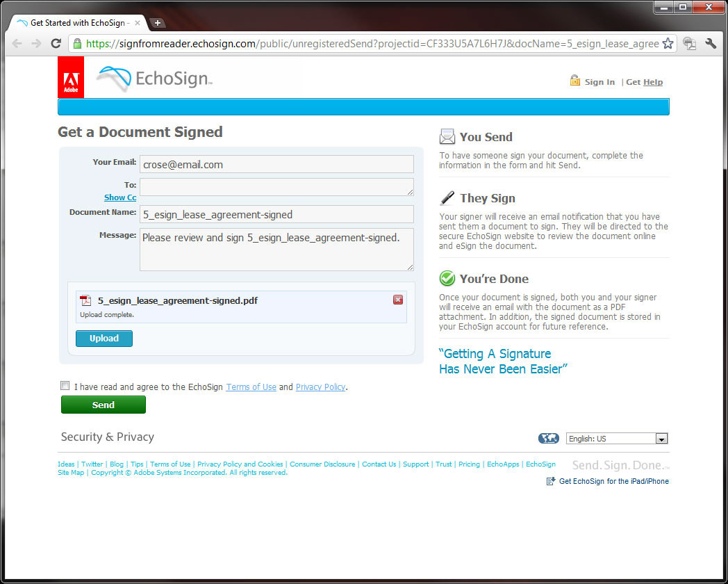Image resolution: width=728 pixels, height=584 pixels.
Task: Open footer Privacy Policy and Cookies link
Action: [x=240, y=464]
